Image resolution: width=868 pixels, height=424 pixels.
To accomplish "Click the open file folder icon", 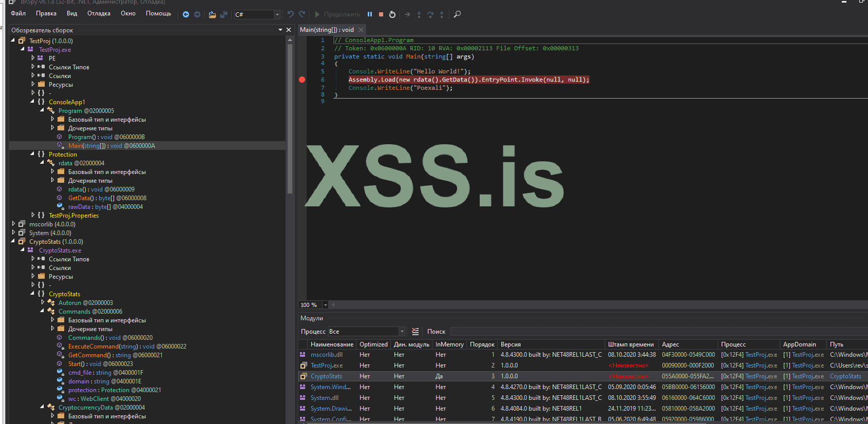I will coord(212,14).
